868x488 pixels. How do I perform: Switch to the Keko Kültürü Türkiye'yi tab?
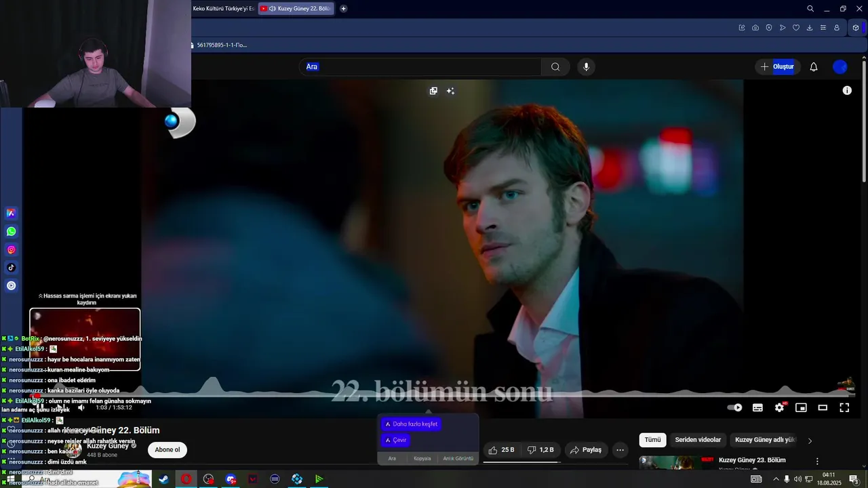(x=223, y=9)
